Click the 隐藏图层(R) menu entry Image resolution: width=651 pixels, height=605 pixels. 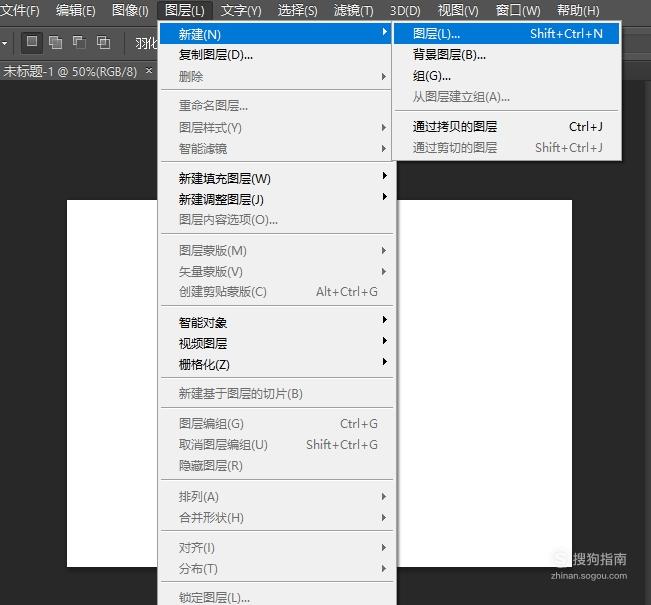click(x=275, y=465)
